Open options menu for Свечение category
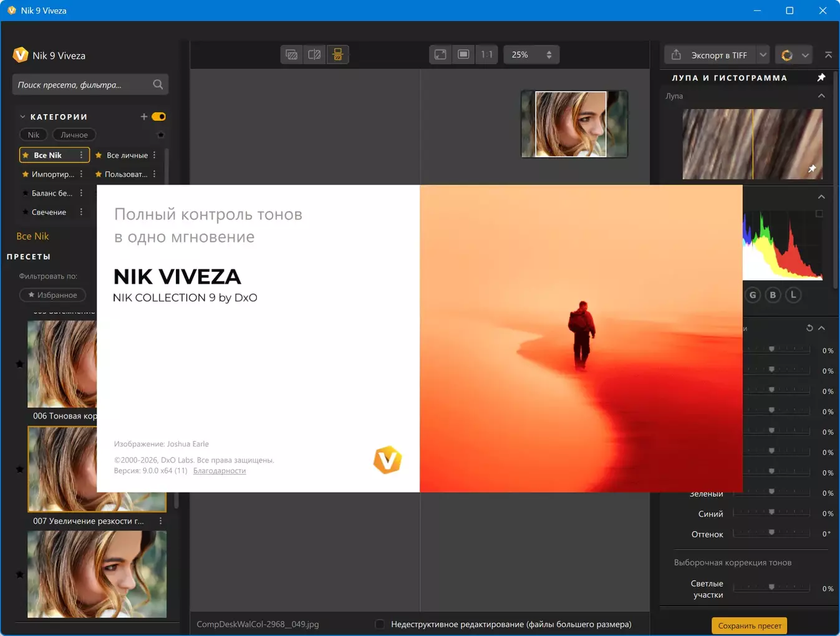 pos(82,212)
